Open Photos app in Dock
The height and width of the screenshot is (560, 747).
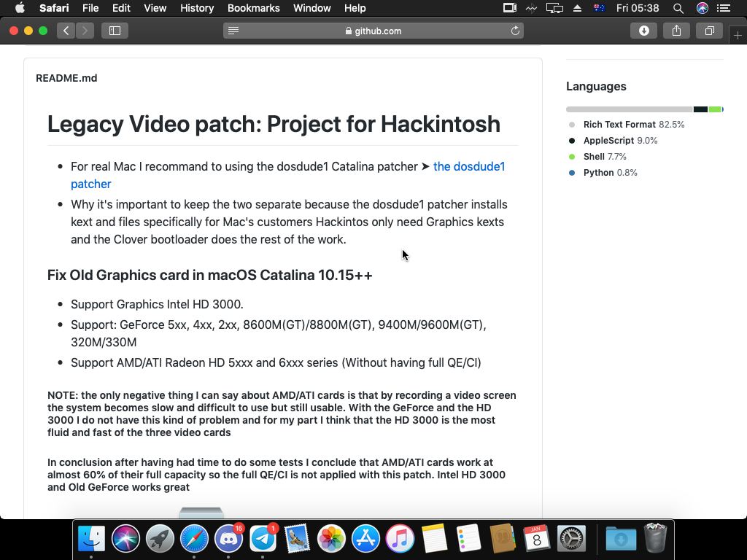click(331, 539)
